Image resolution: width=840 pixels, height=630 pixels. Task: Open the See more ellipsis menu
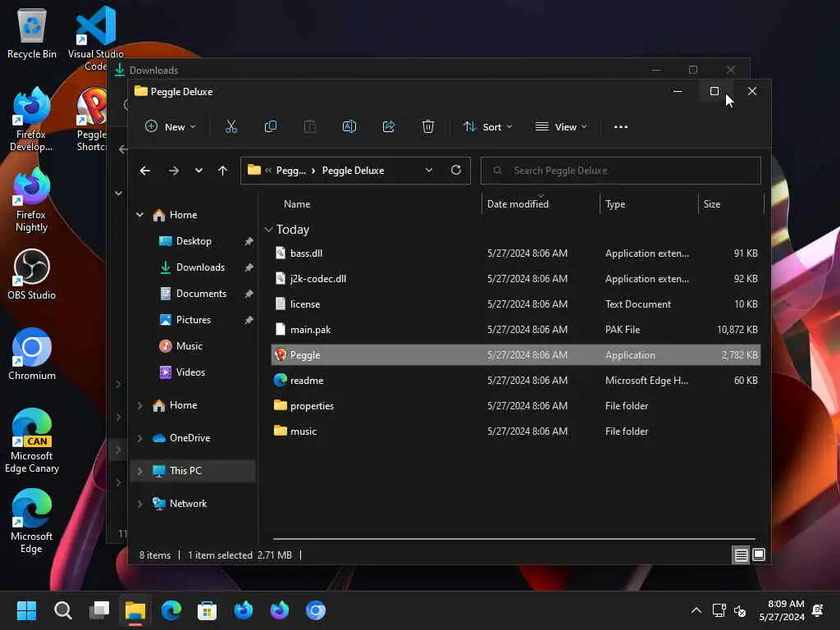[x=620, y=127]
